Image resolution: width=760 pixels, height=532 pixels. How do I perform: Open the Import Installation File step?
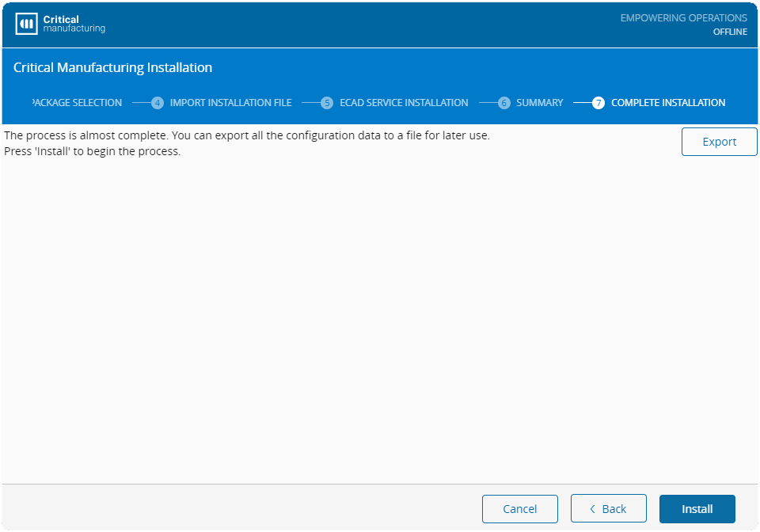[x=230, y=103]
